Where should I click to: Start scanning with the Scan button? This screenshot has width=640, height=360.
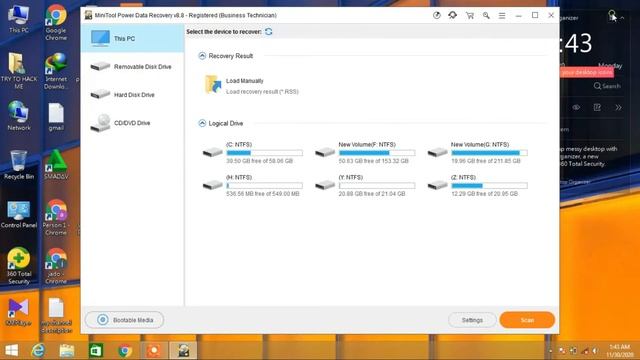click(x=527, y=320)
